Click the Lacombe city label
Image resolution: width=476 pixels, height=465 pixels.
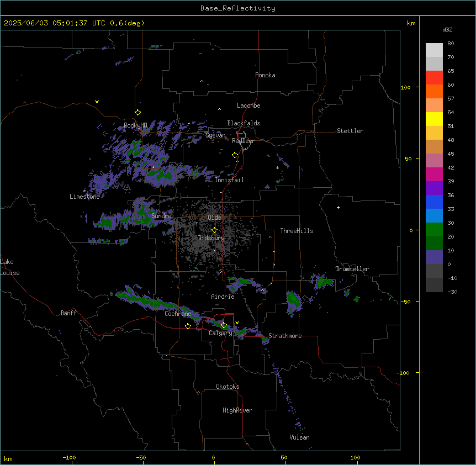248,105
